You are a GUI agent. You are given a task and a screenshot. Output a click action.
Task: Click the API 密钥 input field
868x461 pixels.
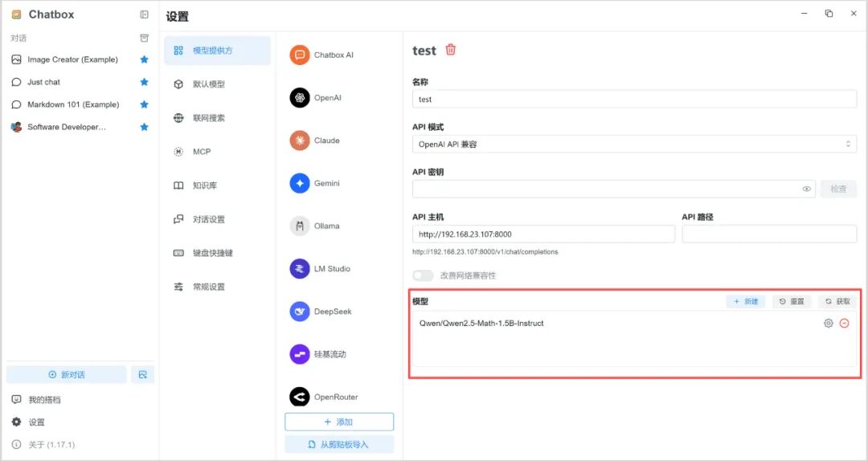click(613, 189)
